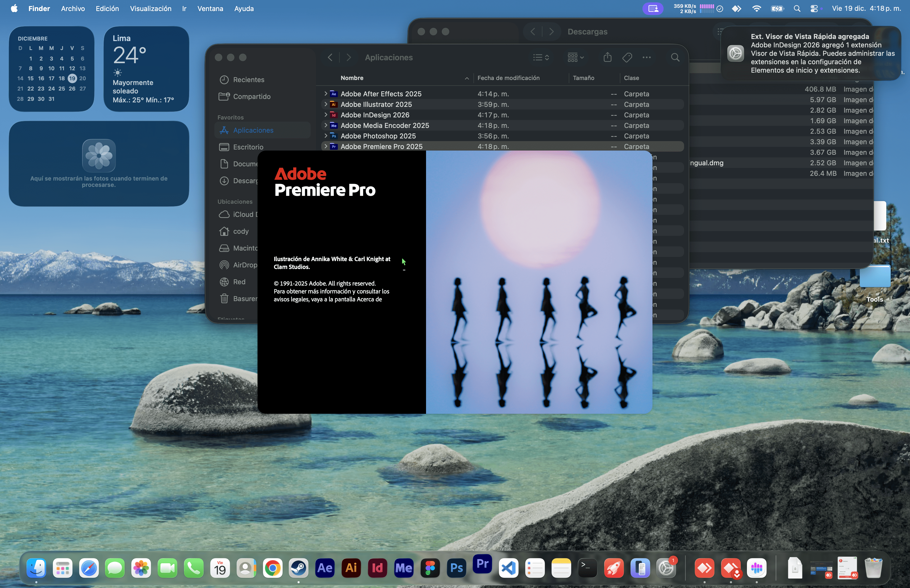Click the back arrow in the Aplicaciones window
Image resolution: width=910 pixels, height=588 pixels.
[330, 57]
